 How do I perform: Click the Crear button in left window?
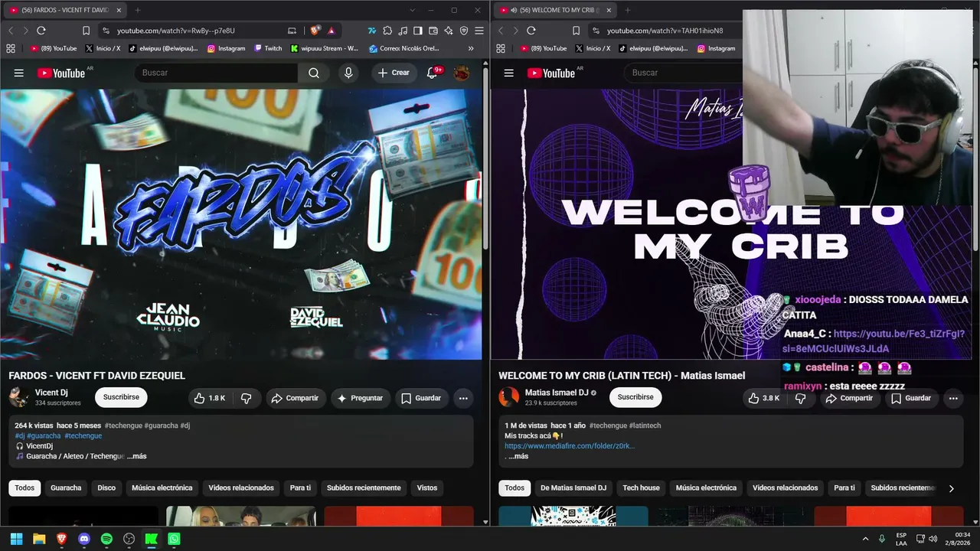tap(394, 73)
